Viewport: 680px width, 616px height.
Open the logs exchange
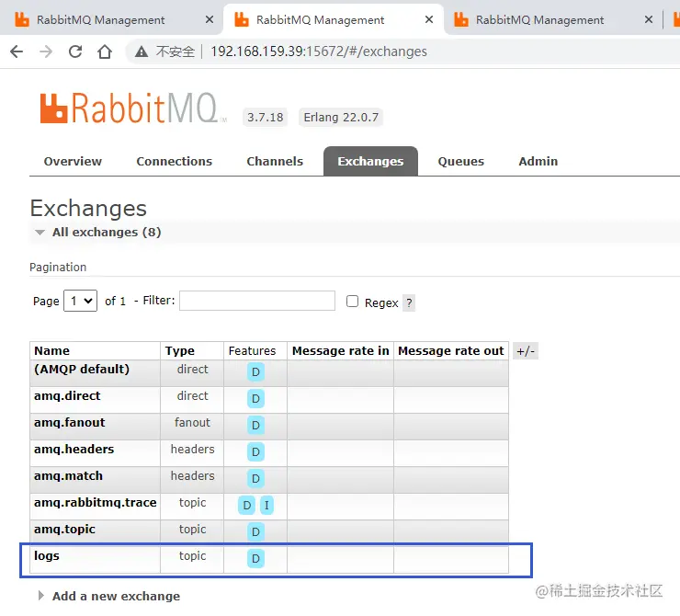pos(47,555)
